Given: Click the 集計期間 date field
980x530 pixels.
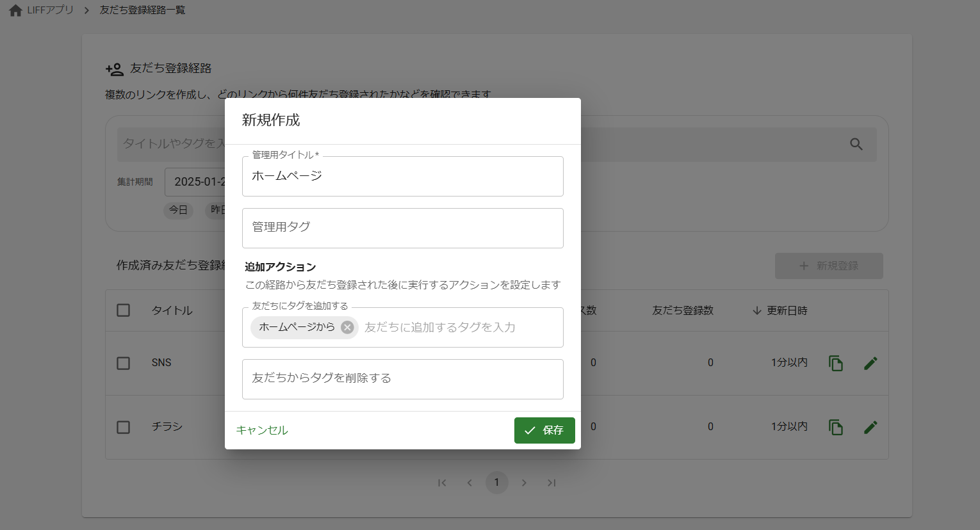Looking at the screenshot, I should point(195,182).
